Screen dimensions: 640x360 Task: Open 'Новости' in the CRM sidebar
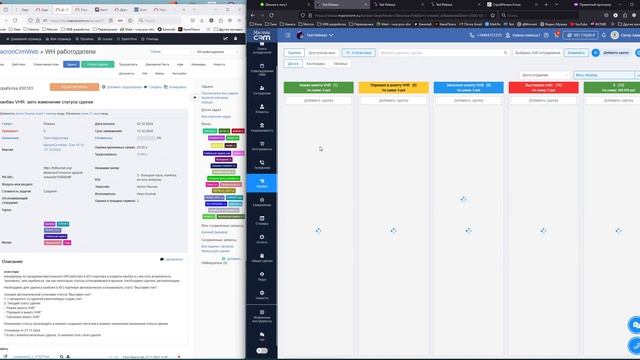[x=262, y=295]
